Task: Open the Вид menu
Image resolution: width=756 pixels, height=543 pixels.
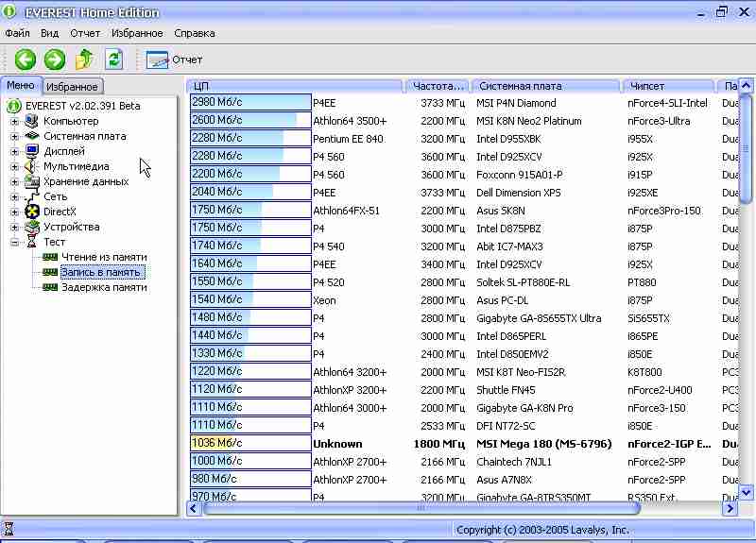Action: pyautogui.click(x=49, y=33)
